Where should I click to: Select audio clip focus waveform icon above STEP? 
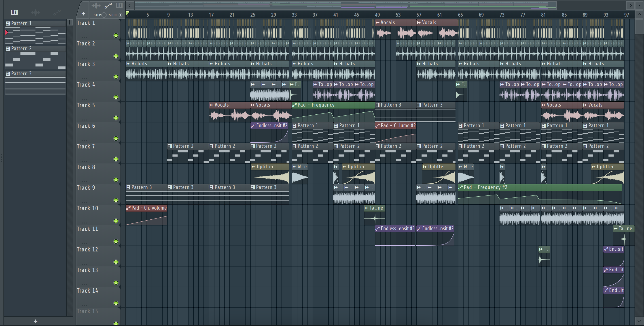[x=96, y=6]
